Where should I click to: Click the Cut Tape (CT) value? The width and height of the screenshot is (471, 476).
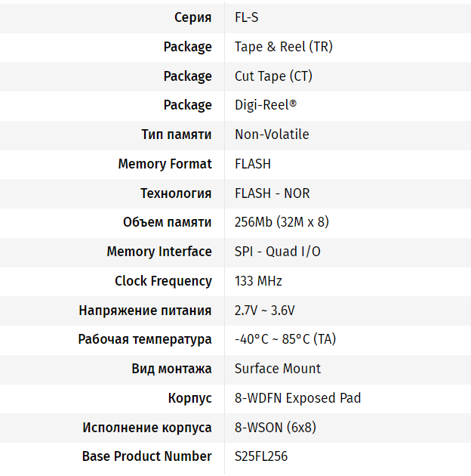click(x=273, y=76)
